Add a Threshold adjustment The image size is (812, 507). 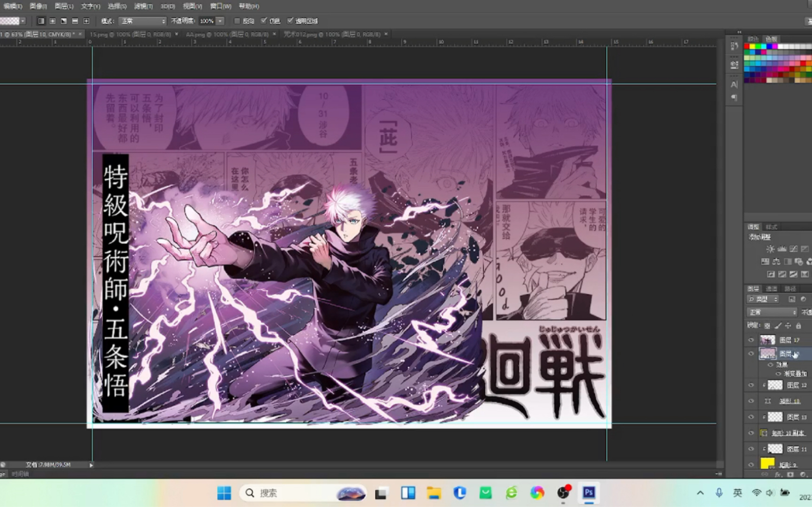[x=793, y=274]
